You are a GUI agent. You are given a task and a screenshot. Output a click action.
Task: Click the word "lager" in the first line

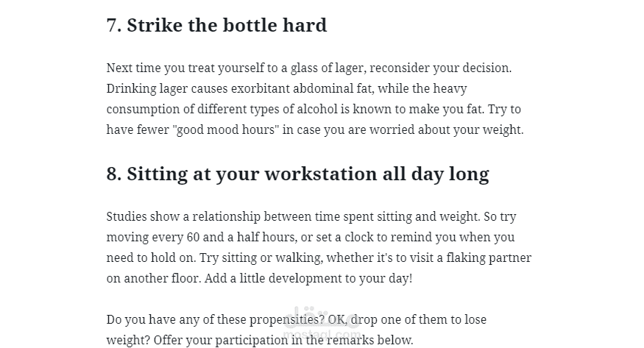click(x=346, y=68)
